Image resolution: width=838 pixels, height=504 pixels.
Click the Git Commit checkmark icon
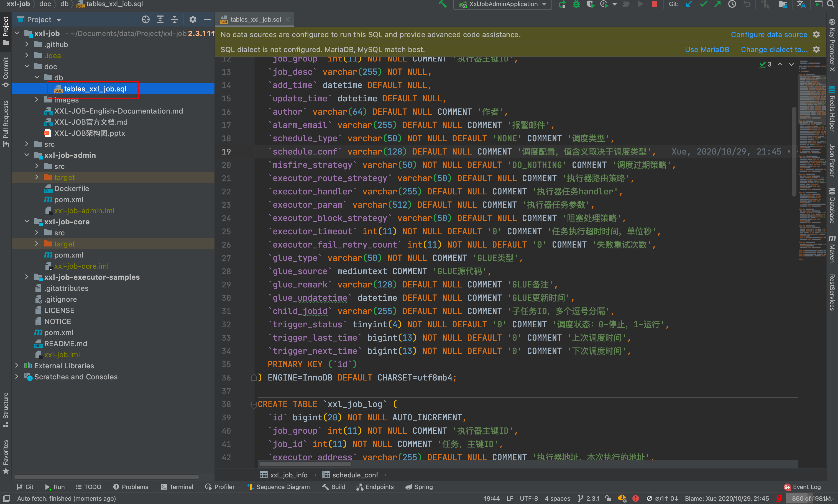(703, 4)
